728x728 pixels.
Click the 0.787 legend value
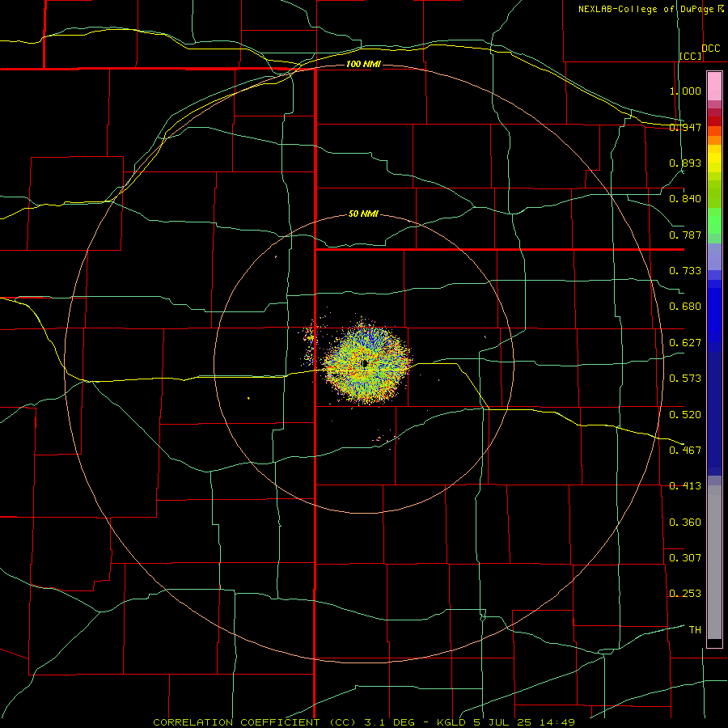click(x=685, y=235)
